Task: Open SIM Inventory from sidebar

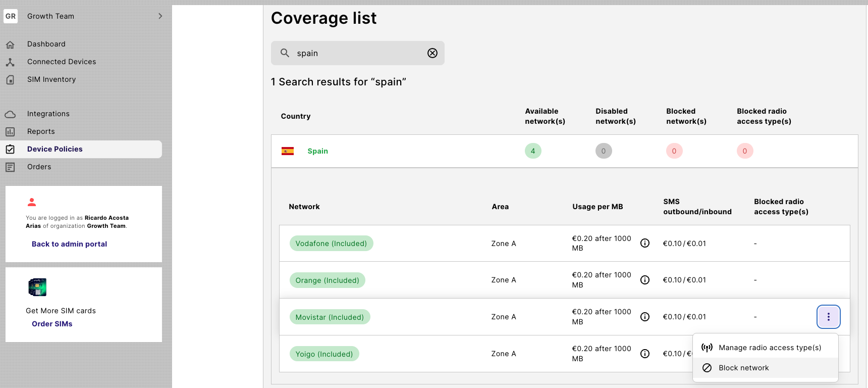Action: pos(51,79)
